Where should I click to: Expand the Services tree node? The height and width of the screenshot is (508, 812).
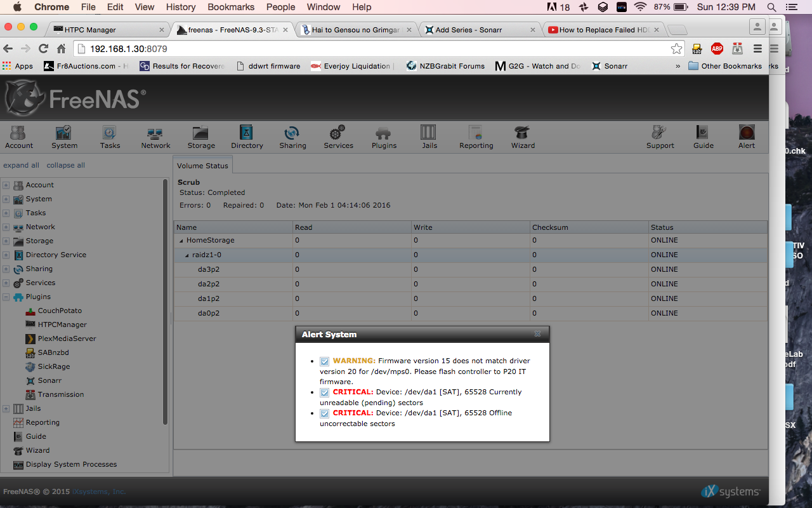pos(6,283)
